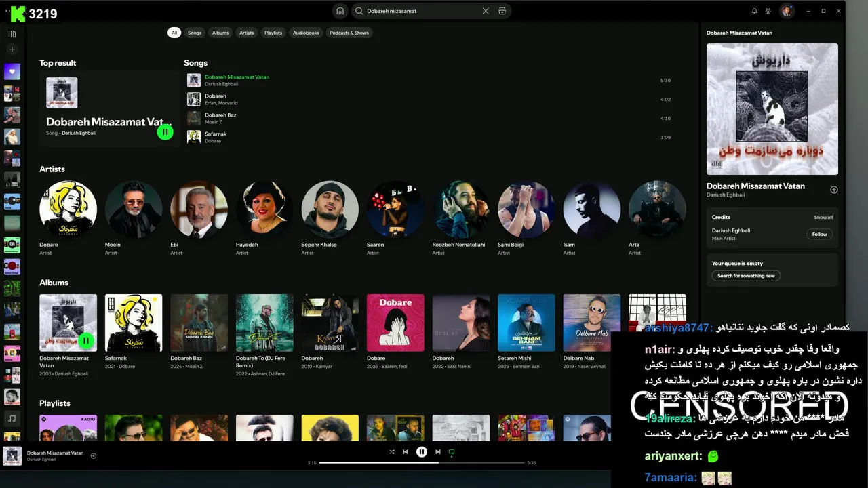
Task: Play the song Dobareh by Erfan, Morvarid
Action: tap(429, 99)
